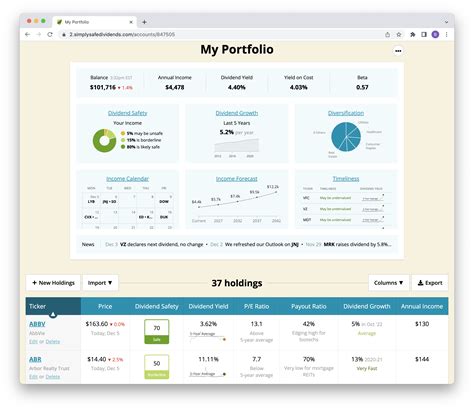474x410 pixels.
Task: Click the browser forward arrow
Action: click(x=39, y=34)
